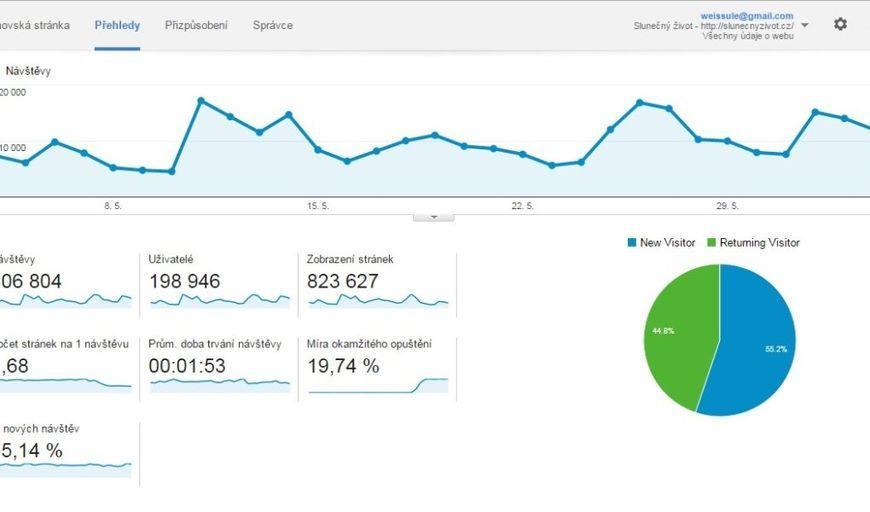This screenshot has height=512, width=870.
Task: Click the Zobrazení stránek sparkline graph
Action: [x=378, y=299]
